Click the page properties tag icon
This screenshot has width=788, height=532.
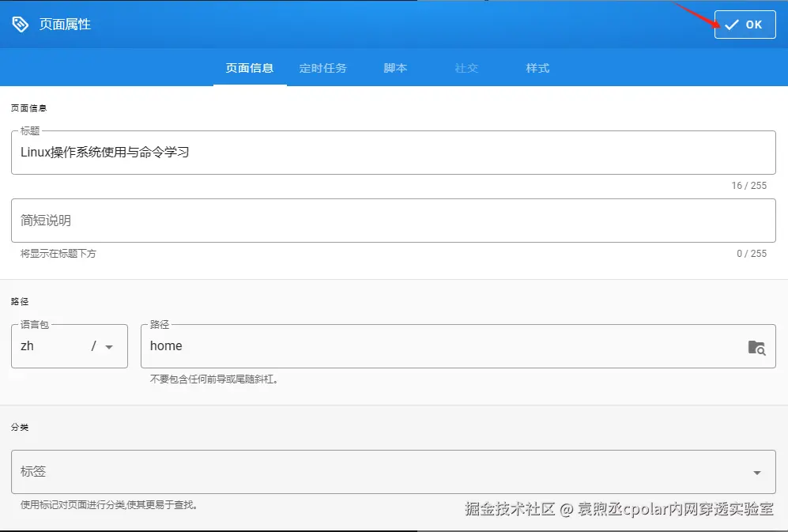point(20,25)
